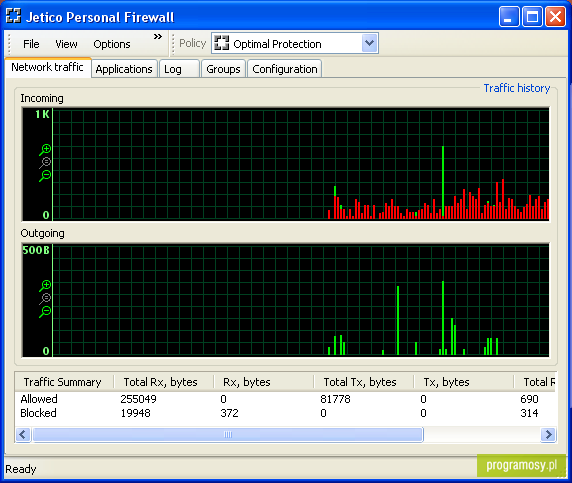The image size is (572, 483).
Task: Switch to the Applications tab
Action: coord(124,69)
